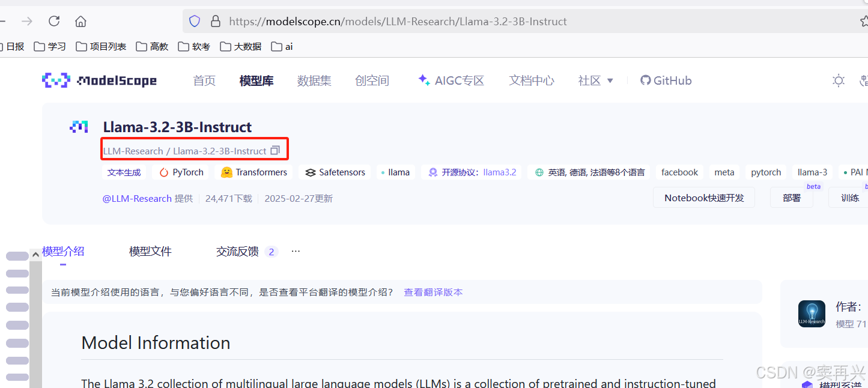
Task: Open the 项目列表 bookmark folder
Action: tap(101, 46)
